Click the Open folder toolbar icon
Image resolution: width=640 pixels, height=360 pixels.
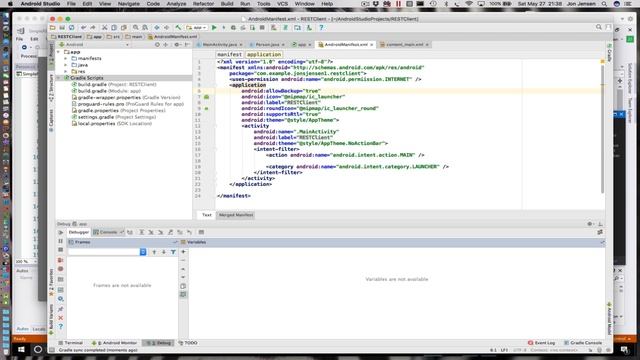click(53, 28)
